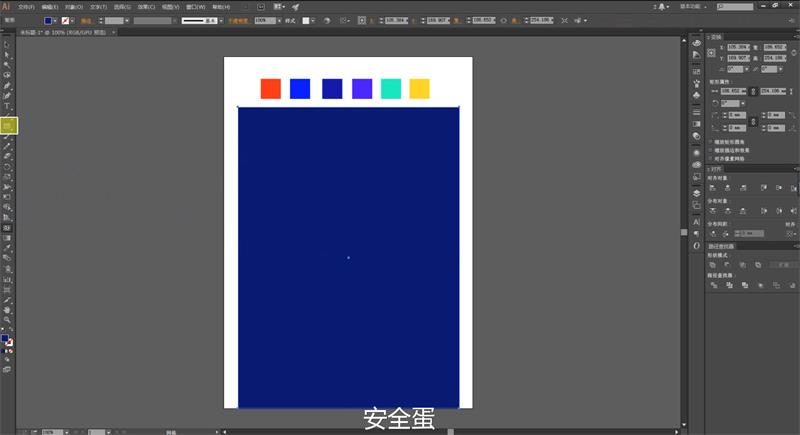This screenshot has width=800, height=435.
Task: Select the Gradient tool
Action: point(7,238)
